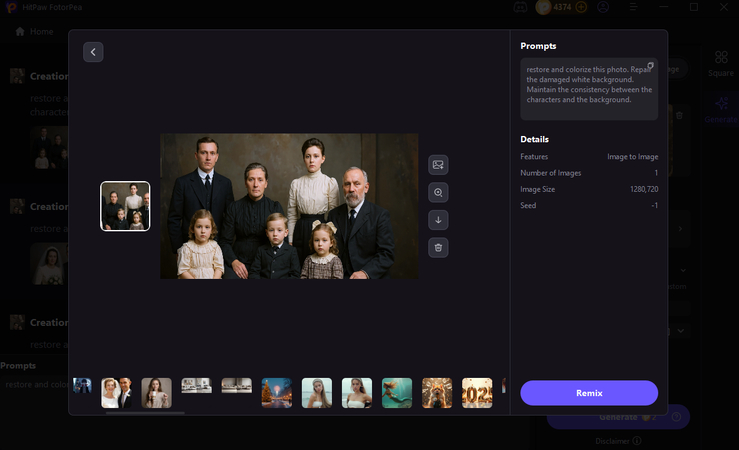Open the first white living room thumbnail

(197, 385)
